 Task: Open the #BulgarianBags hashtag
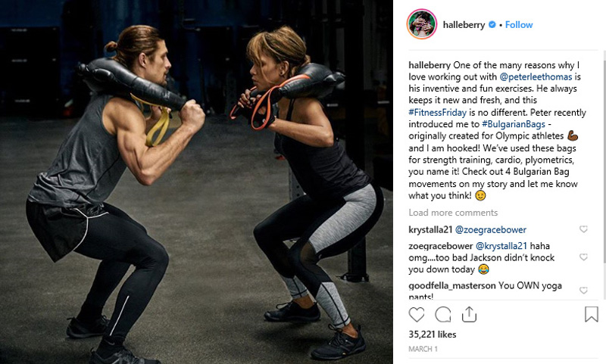[514, 124]
